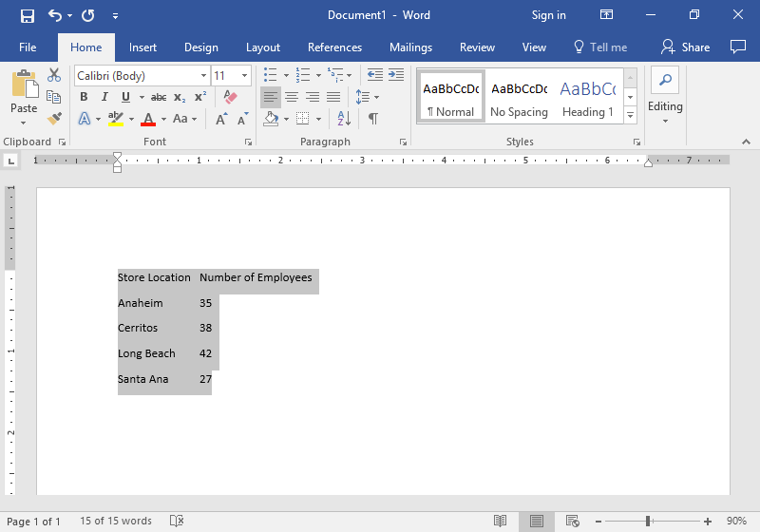Expand the Styles gallery more arrow

pos(630,116)
